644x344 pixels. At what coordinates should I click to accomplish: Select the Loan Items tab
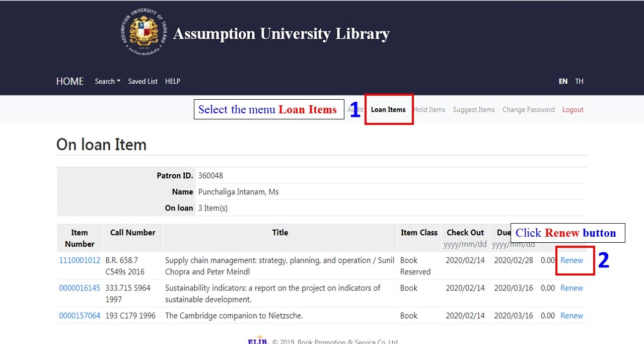pyautogui.click(x=388, y=109)
